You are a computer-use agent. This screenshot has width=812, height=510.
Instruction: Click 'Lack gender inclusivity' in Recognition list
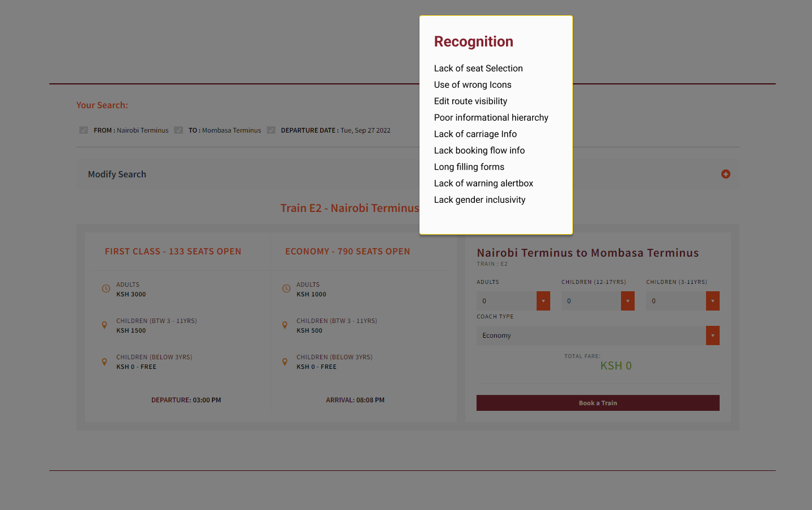pyautogui.click(x=479, y=200)
